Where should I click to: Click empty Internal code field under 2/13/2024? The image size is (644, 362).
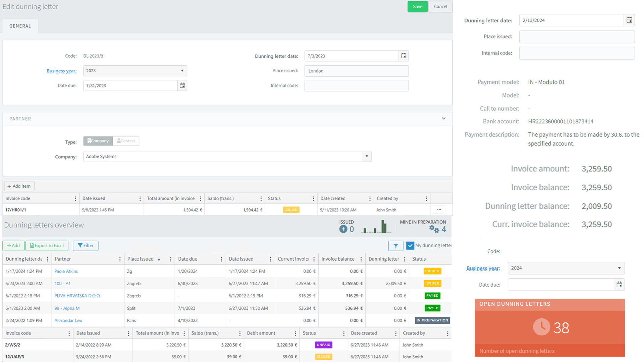coord(577,53)
